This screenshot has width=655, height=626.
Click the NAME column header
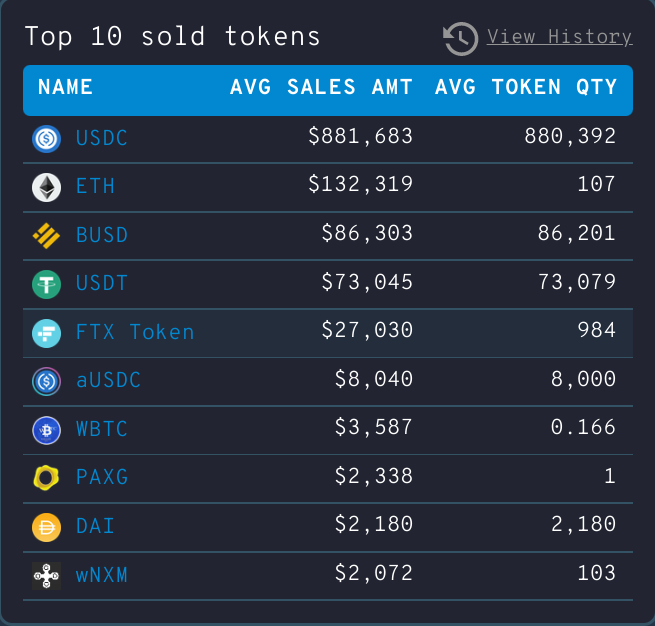click(65, 87)
